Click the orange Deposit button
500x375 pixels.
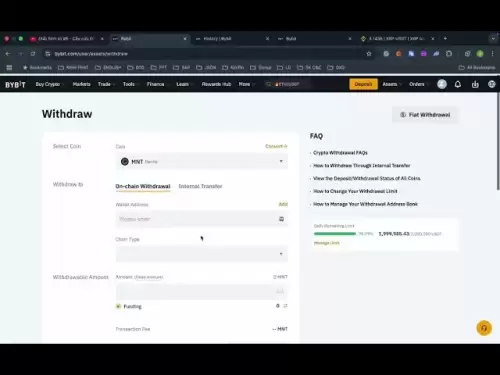363,84
